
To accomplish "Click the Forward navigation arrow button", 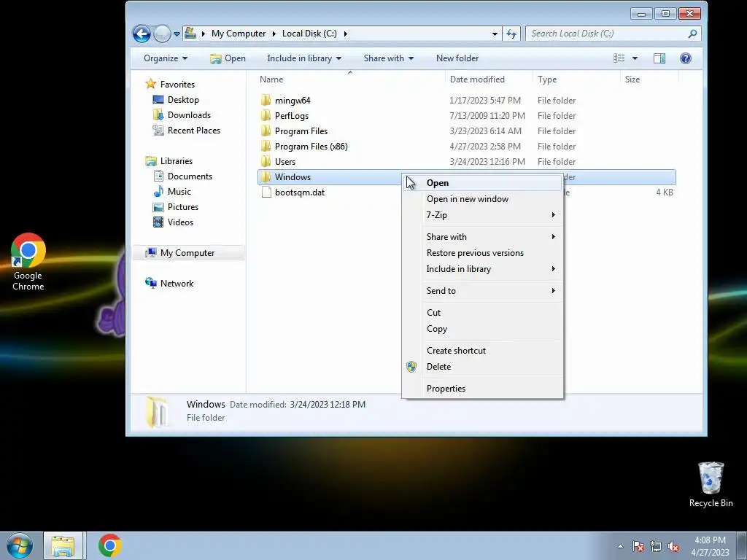I will 162,34.
